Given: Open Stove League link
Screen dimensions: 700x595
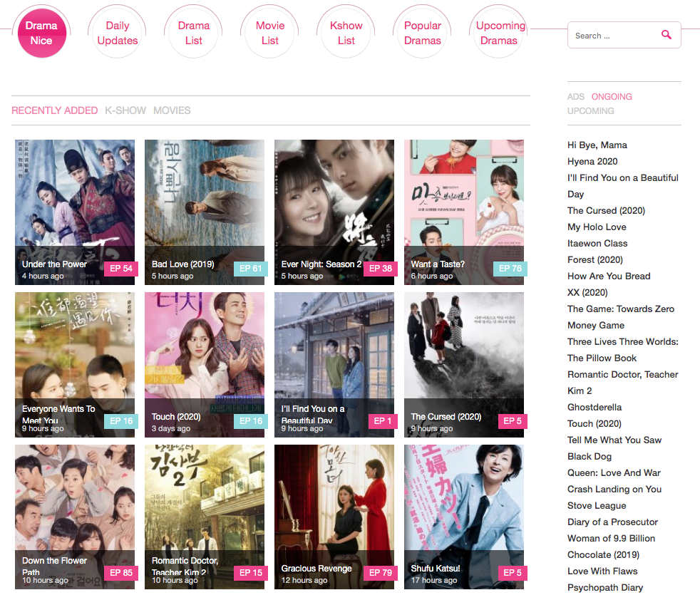Looking at the screenshot, I should (597, 506).
